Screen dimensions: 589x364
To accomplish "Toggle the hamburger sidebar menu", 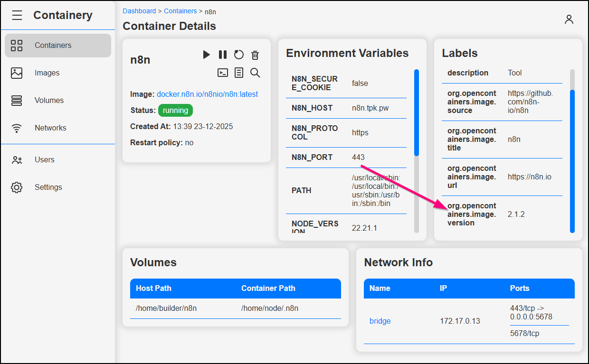I will click(x=17, y=16).
